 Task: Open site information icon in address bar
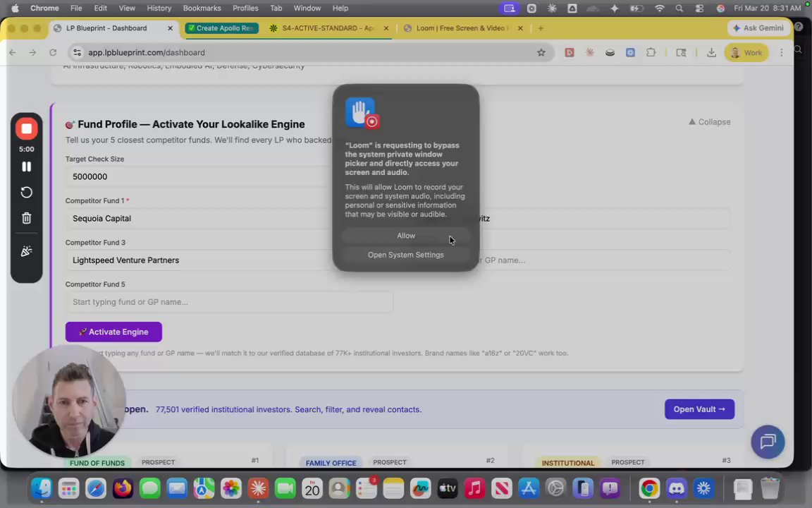[x=77, y=52]
